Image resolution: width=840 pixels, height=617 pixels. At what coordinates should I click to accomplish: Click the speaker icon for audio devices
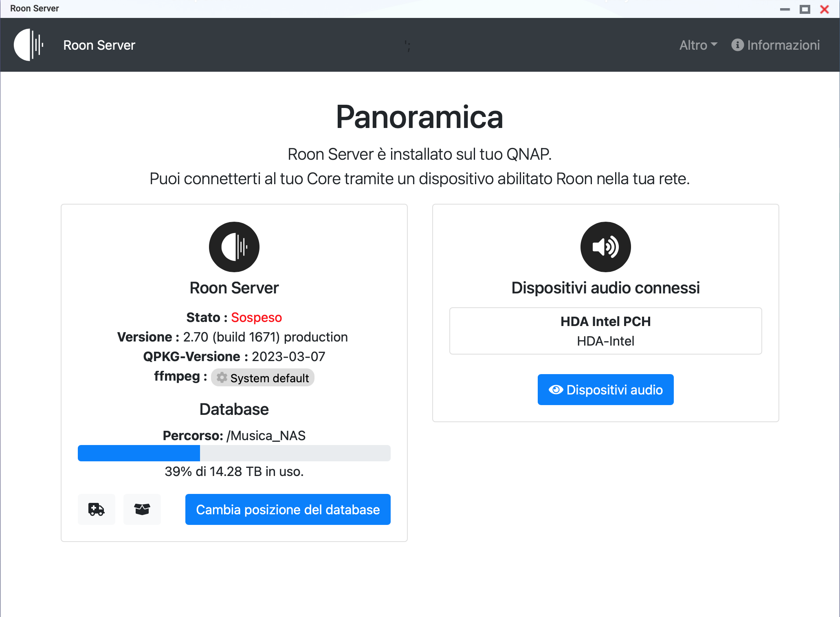click(606, 247)
